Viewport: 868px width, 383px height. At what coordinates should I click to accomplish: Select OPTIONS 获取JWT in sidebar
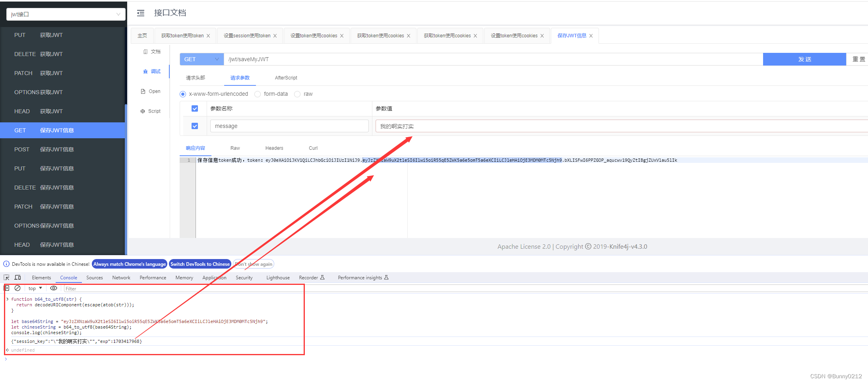coord(63,92)
